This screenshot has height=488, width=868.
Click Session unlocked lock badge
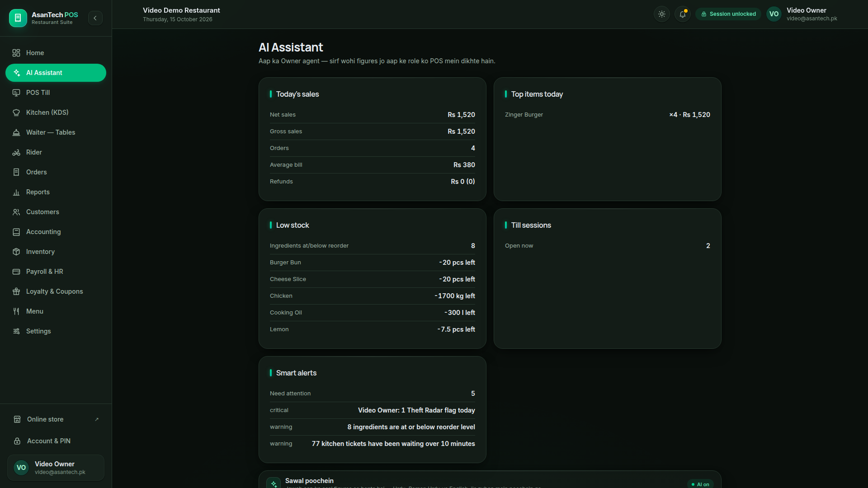pyautogui.click(x=728, y=14)
